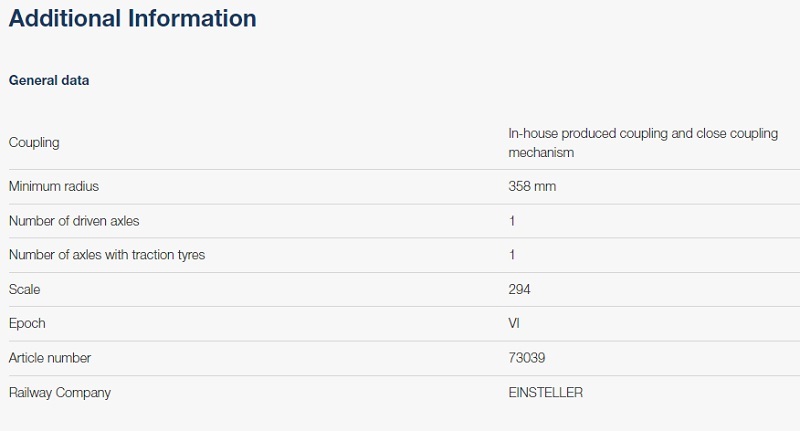Viewport: 800px width, 431px height.
Task: Select the 'Number of driven axles' label
Action: click(x=74, y=221)
